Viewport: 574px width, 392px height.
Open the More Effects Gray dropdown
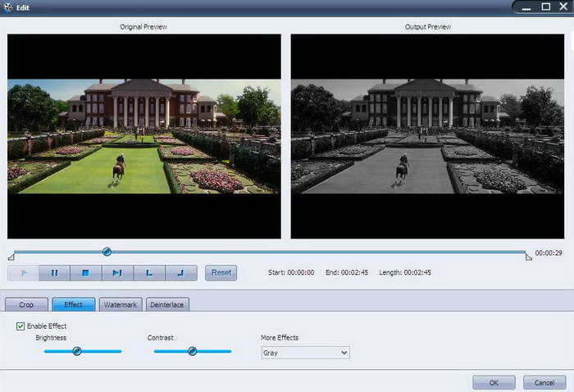(x=306, y=353)
